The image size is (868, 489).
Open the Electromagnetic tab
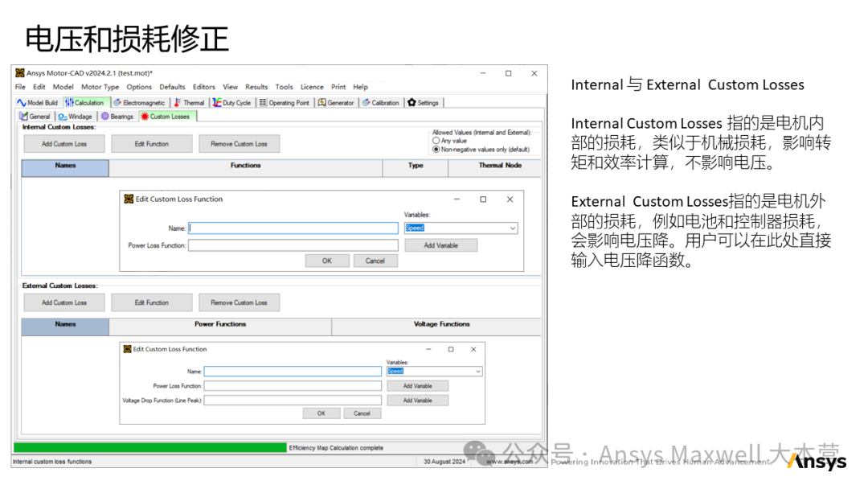pos(140,102)
